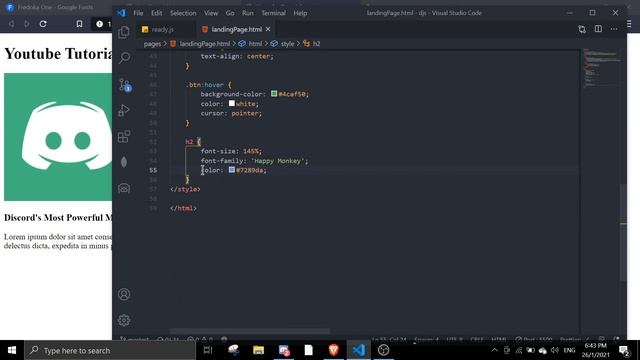
Task: Click the VS Code logo in the title bar
Action: [x=121, y=13]
